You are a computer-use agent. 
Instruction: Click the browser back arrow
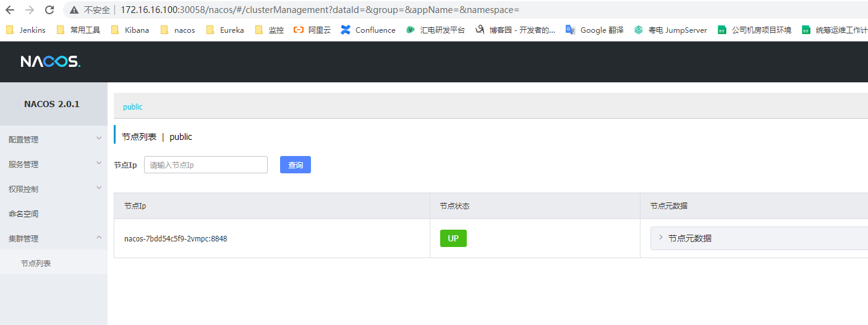pyautogui.click(x=10, y=10)
